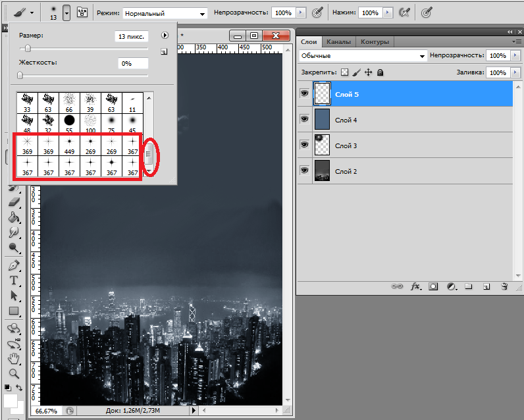This screenshot has height=420, width=524.
Task: Open the Контуры tab
Action: pyautogui.click(x=375, y=41)
